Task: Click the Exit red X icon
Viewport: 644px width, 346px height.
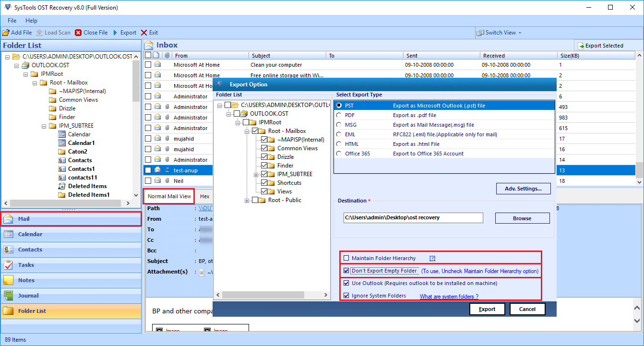Action: pyautogui.click(x=144, y=33)
